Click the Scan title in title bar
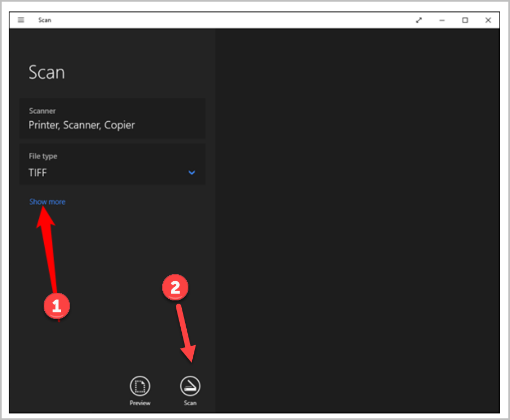Screen dimensions: 510x420 click(x=45, y=20)
